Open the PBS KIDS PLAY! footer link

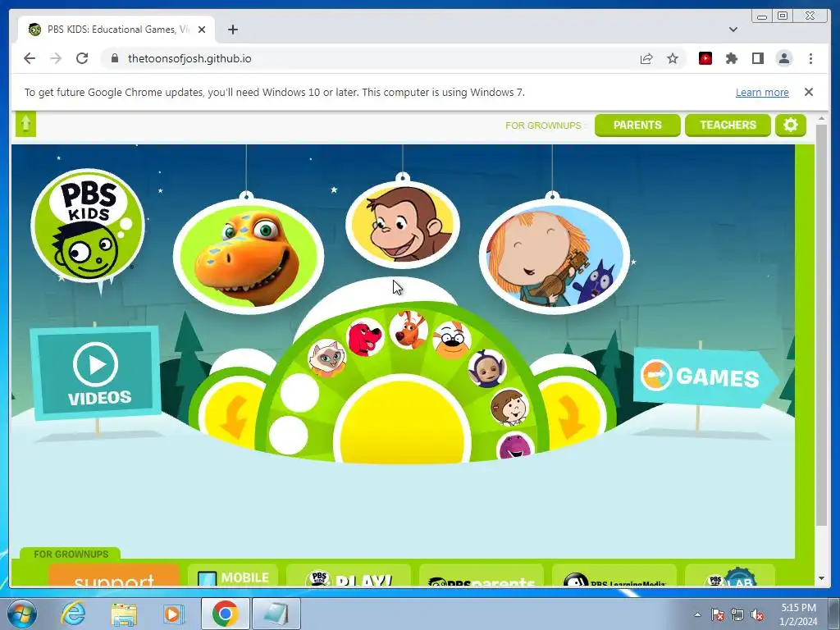[348, 575]
